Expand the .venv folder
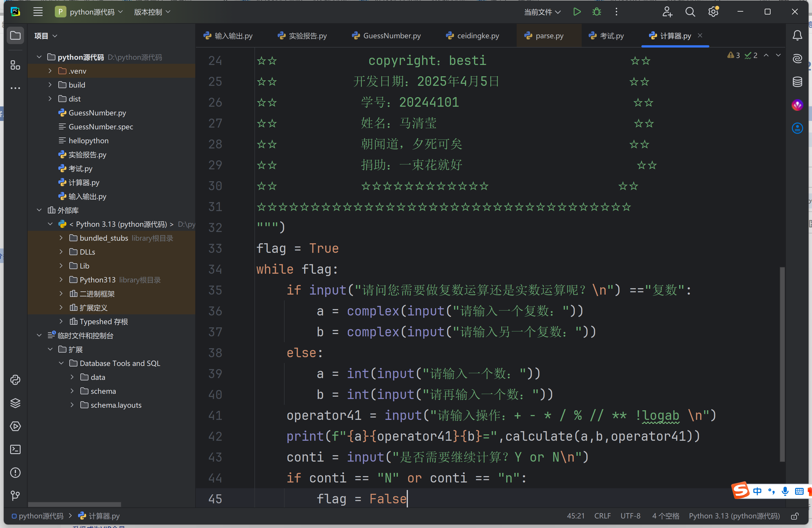The width and height of the screenshot is (812, 528). [50, 71]
